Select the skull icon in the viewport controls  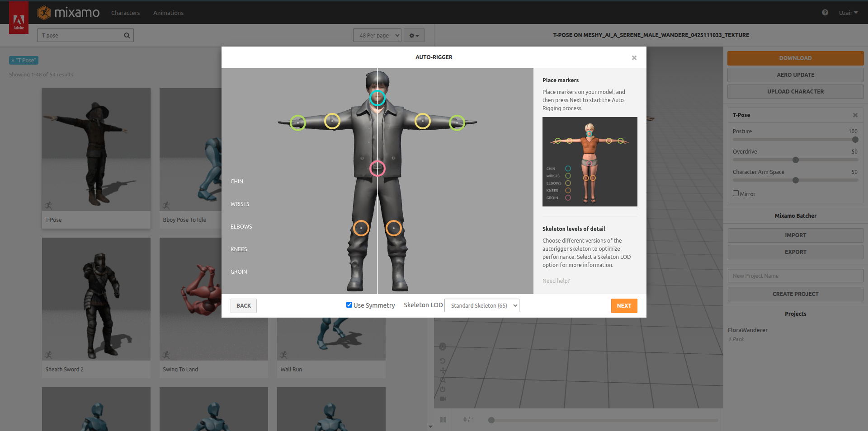[443, 347]
